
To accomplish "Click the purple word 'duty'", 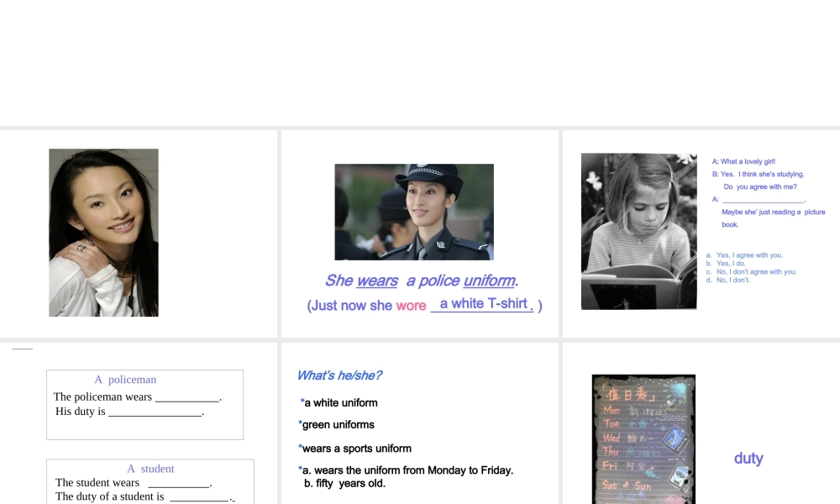I will coord(748,459).
